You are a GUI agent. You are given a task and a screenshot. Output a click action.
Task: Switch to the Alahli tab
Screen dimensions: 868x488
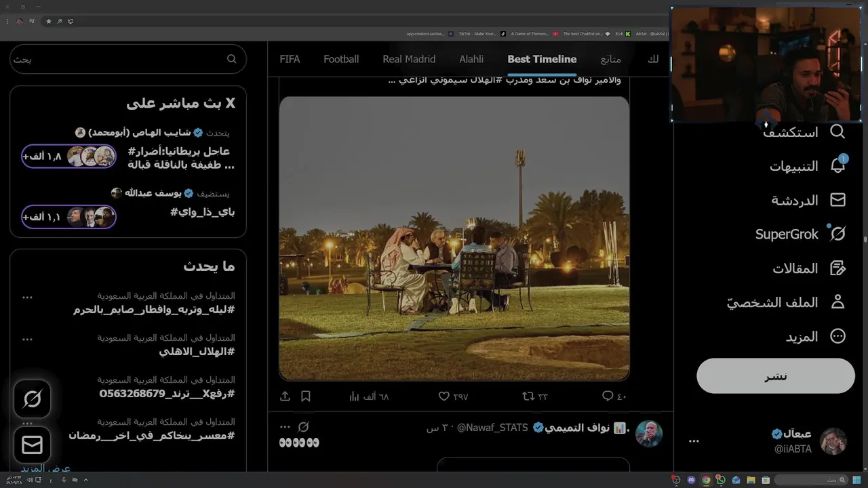point(471,59)
